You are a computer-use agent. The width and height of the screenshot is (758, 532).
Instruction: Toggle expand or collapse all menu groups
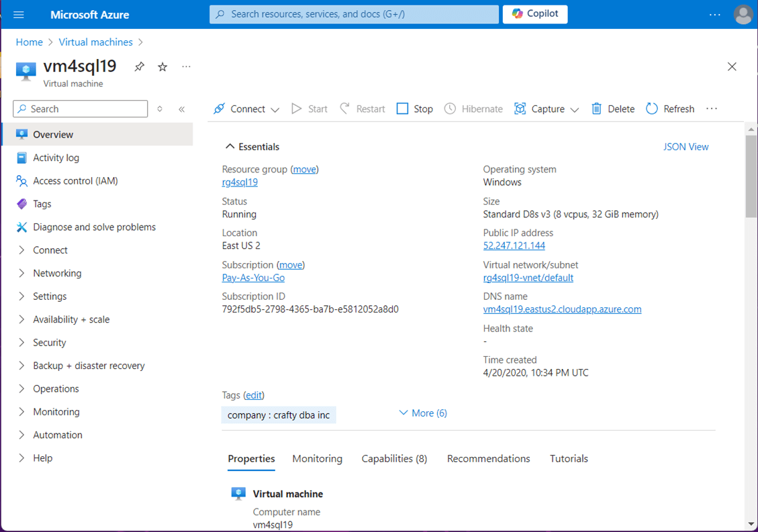point(160,109)
